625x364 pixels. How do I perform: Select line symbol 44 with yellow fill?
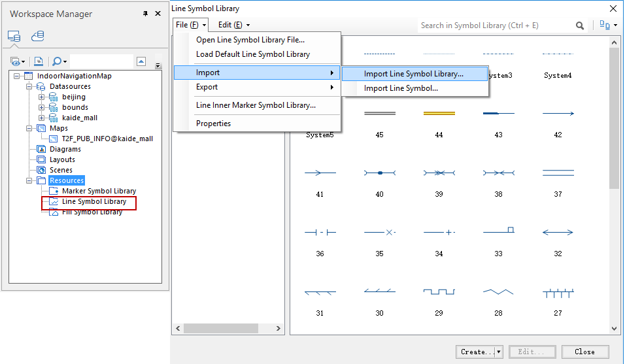439,113
